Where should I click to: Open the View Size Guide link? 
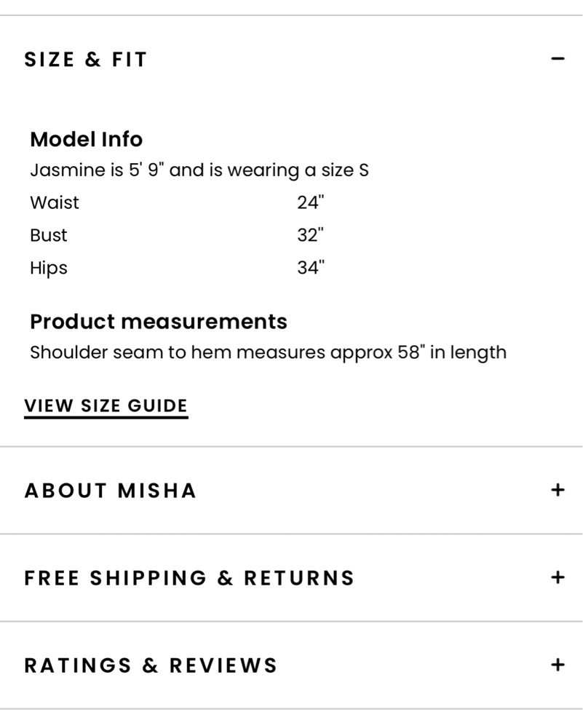pyautogui.click(x=106, y=407)
